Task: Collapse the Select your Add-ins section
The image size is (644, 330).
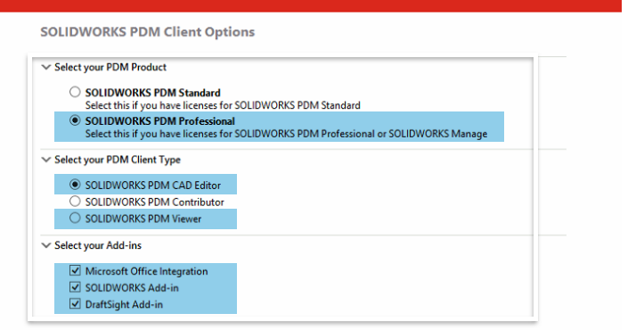Action: click(x=46, y=245)
